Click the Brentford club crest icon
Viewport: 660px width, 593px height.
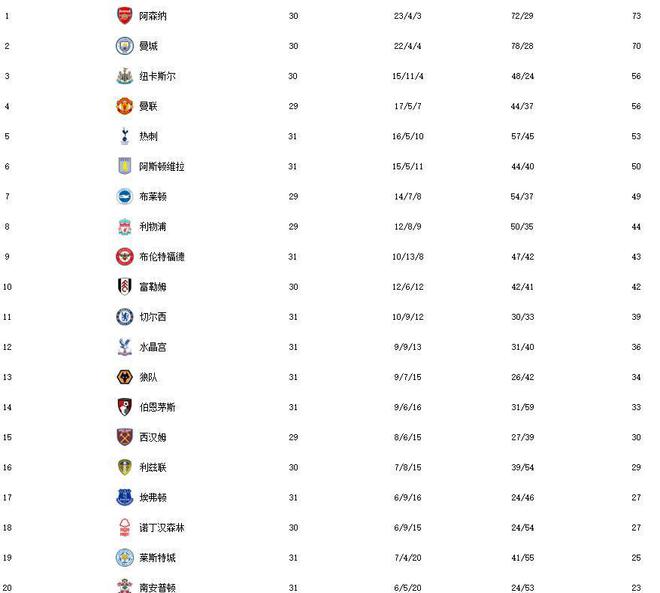123,257
